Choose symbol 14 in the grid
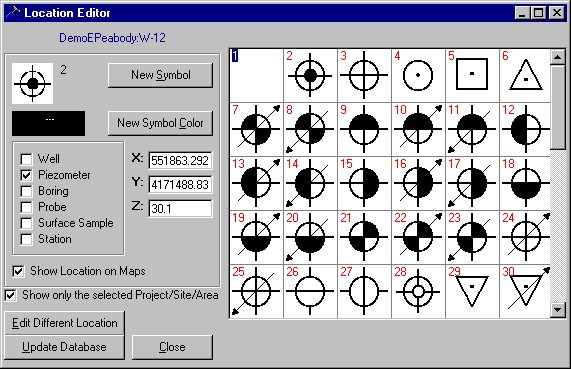The width and height of the screenshot is (571, 369). point(311,183)
